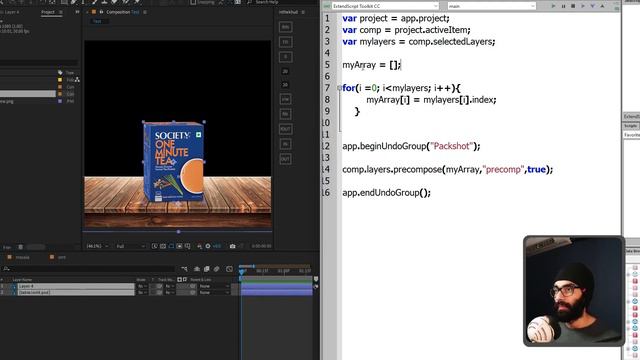Toggle mask and shape path visibility
Screen dimensions: 640x360
pos(171,246)
